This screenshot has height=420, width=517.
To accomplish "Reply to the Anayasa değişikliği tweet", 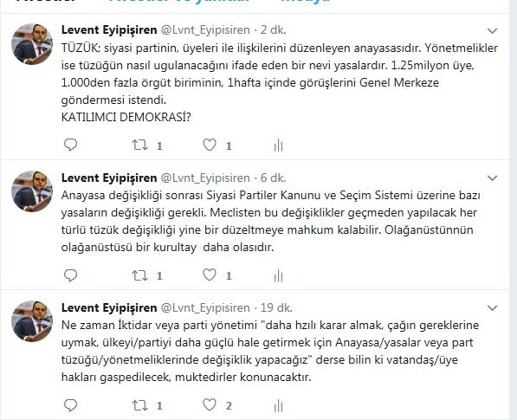I will [x=70, y=275].
